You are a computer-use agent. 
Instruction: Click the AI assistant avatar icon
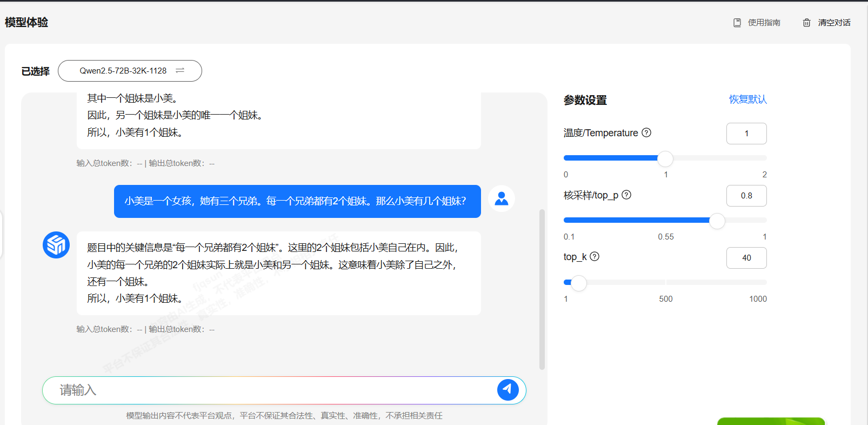[x=56, y=245]
